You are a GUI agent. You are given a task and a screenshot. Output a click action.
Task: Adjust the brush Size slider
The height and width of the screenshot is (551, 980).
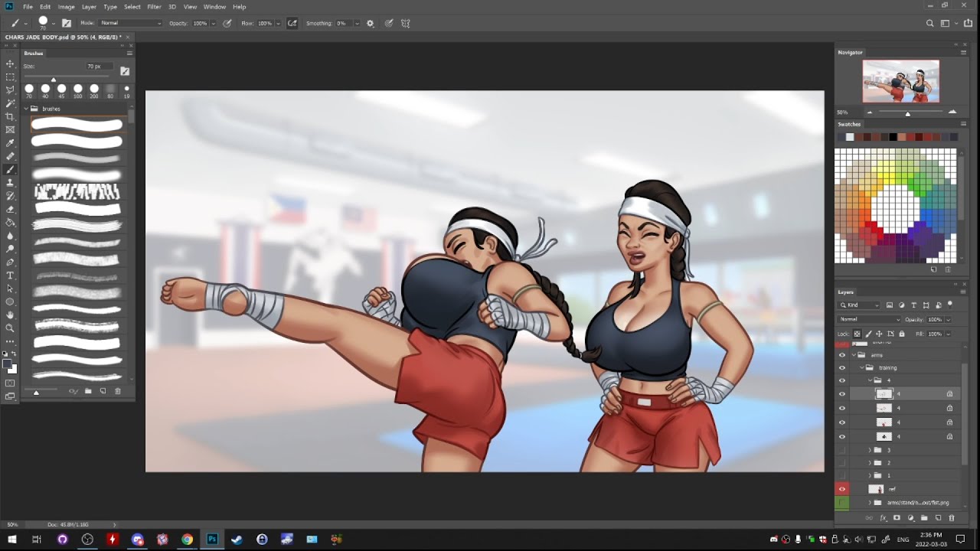point(54,79)
